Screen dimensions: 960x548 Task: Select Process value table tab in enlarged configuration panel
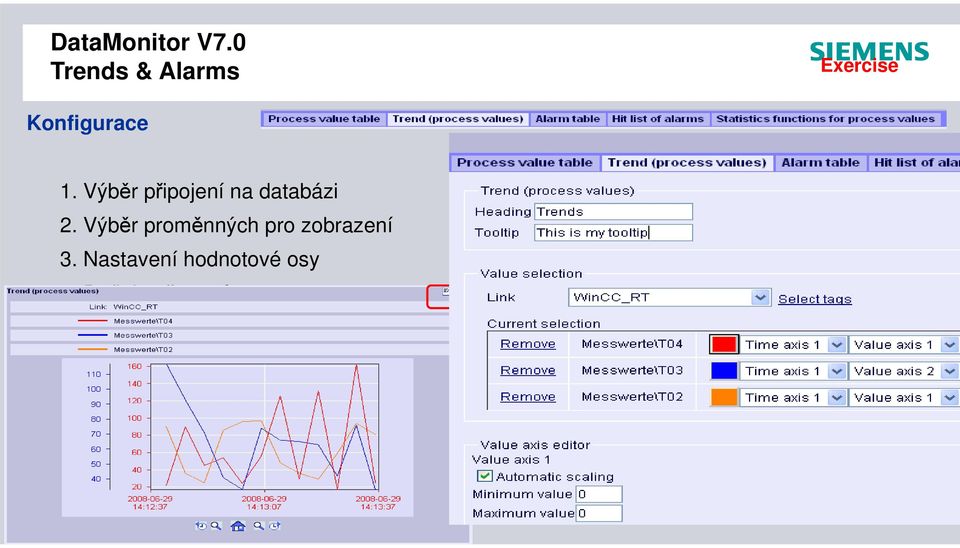point(525,163)
